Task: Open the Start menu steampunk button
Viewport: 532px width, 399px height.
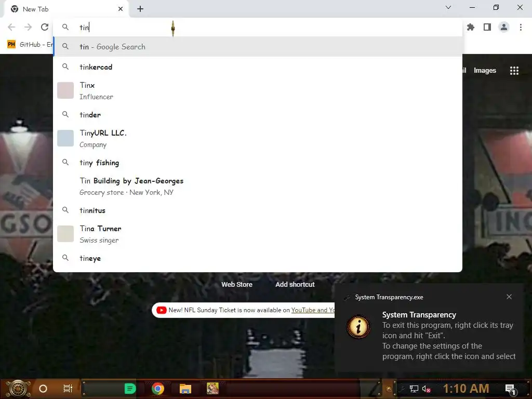Action: tap(18, 389)
